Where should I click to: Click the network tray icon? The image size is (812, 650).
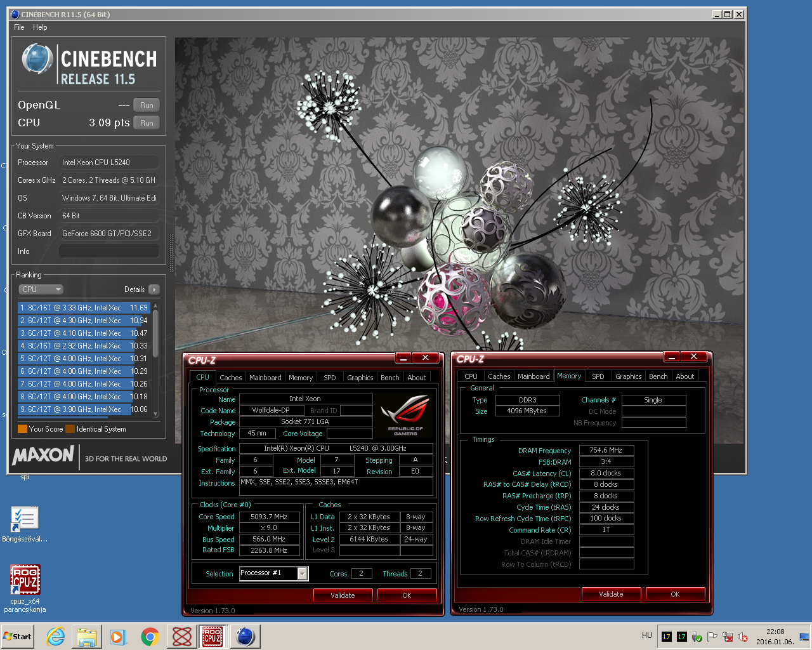pyautogui.click(x=728, y=637)
